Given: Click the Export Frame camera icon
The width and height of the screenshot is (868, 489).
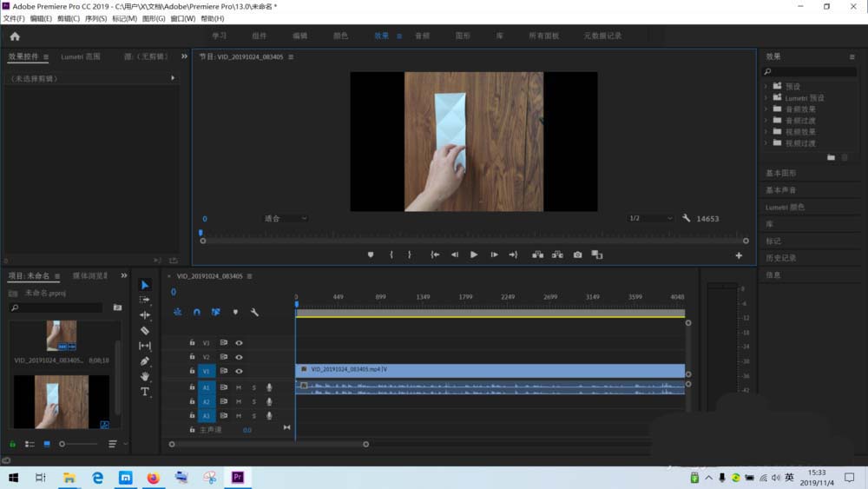Looking at the screenshot, I should click(x=577, y=254).
